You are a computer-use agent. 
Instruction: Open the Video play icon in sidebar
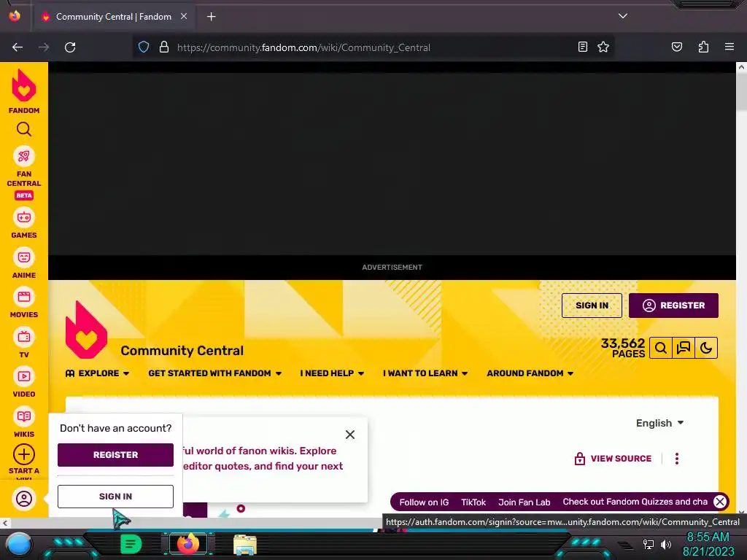[24, 377]
